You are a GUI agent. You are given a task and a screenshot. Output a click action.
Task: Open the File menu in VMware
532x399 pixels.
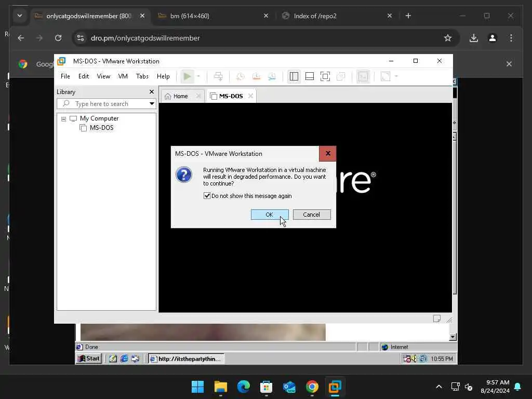coord(65,76)
